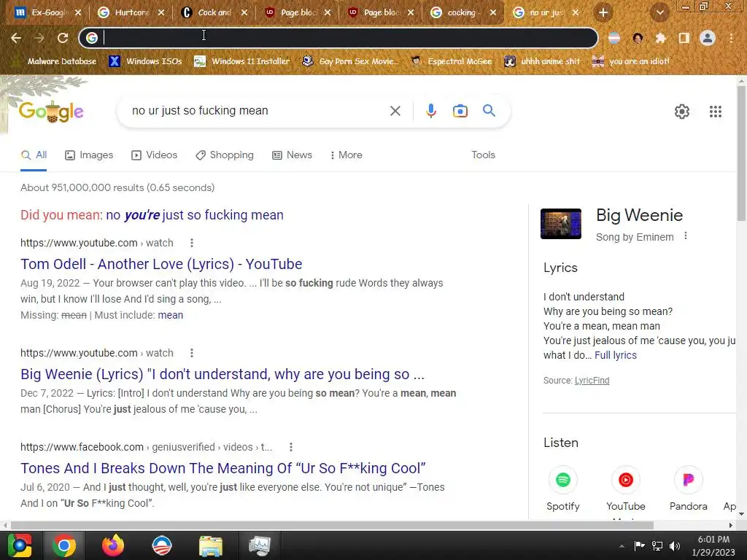Switch to the Images results tab

pyautogui.click(x=89, y=155)
